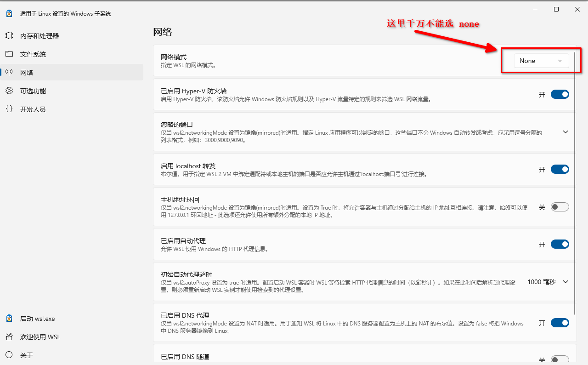
Task: Click the 主机地址环回 setting title
Action: [180, 200]
